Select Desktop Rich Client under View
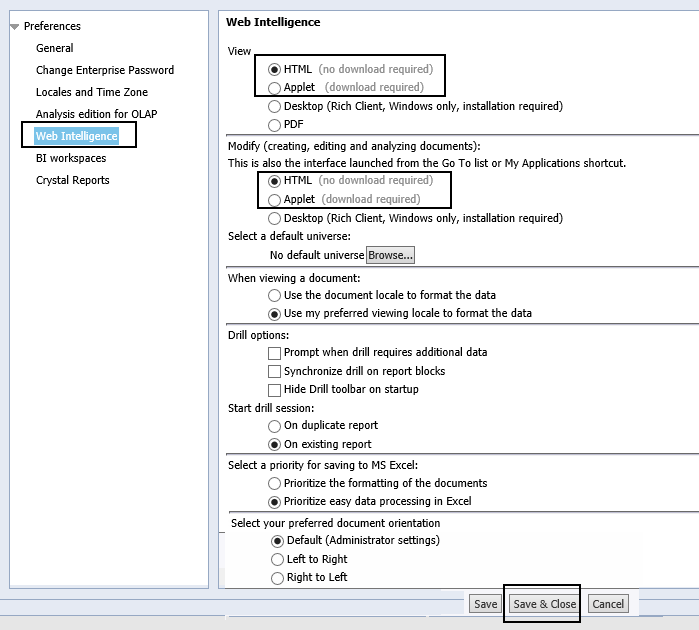 [x=274, y=106]
